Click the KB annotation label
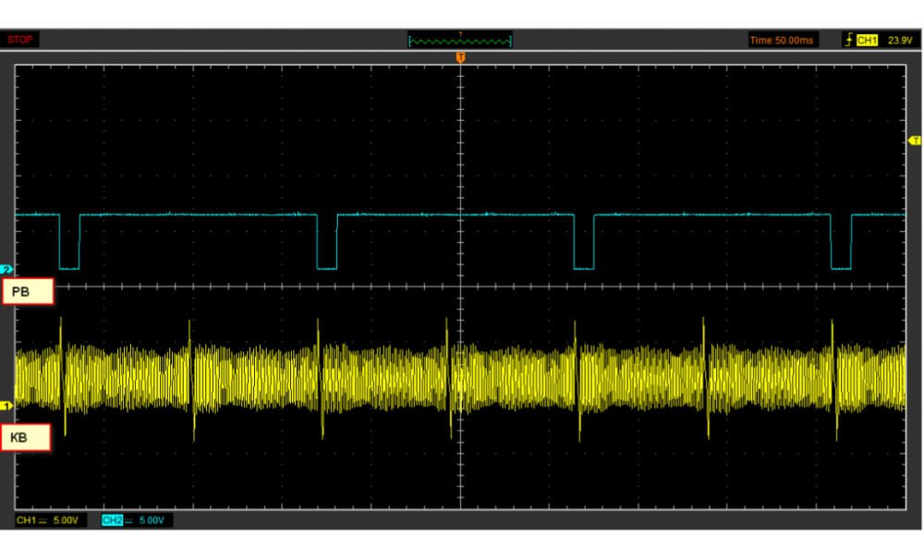924x560 pixels. pos(26,437)
